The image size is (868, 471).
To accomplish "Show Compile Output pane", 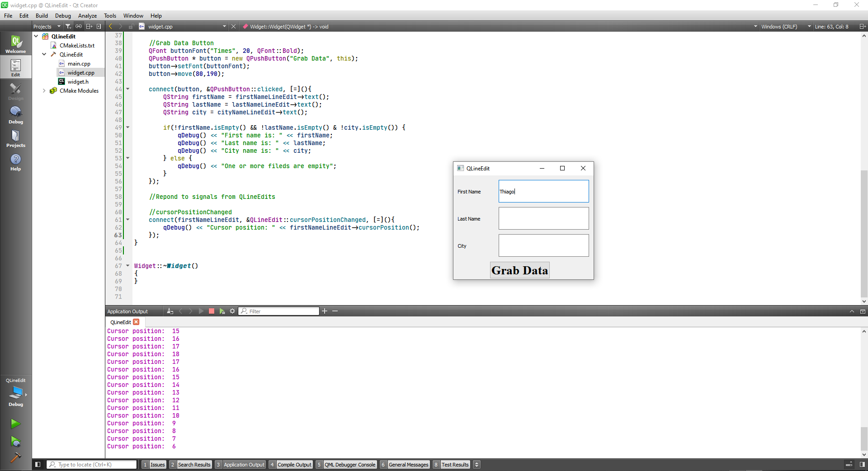I will tap(290, 464).
